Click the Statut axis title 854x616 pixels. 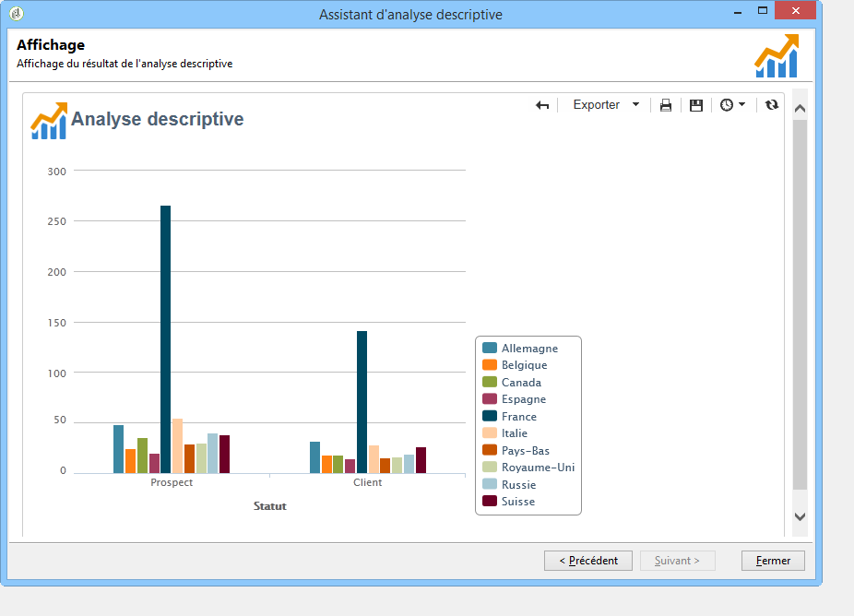coord(269,506)
